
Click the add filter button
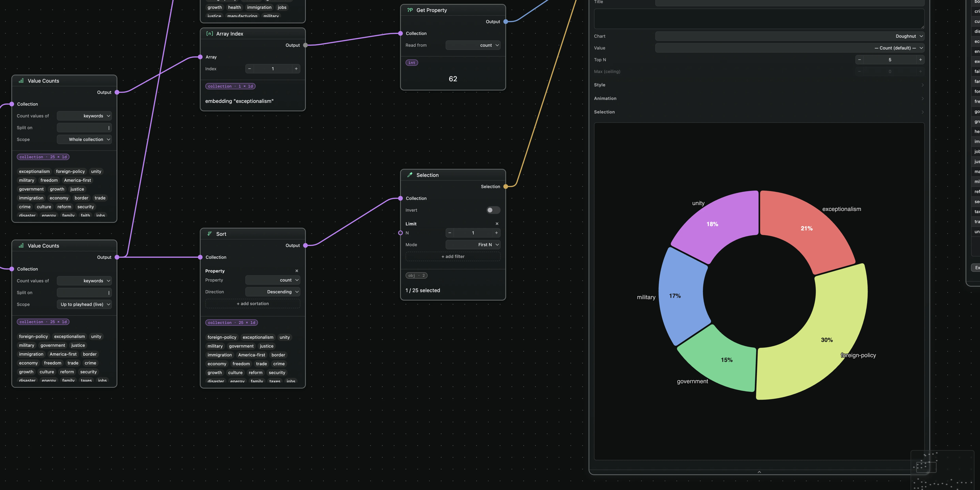coord(453,256)
